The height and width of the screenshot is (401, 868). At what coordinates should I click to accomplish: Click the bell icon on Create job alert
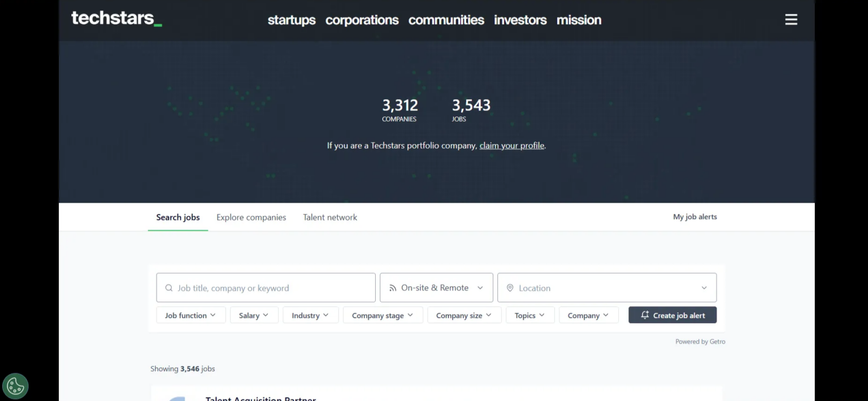(x=645, y=315)
